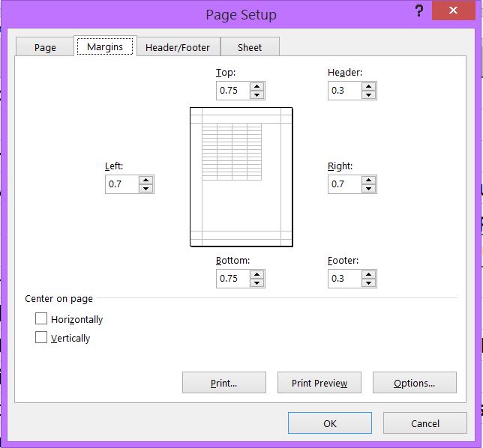
Task: Increase the Header margin with up arrow
Action: tap(369, 86)
